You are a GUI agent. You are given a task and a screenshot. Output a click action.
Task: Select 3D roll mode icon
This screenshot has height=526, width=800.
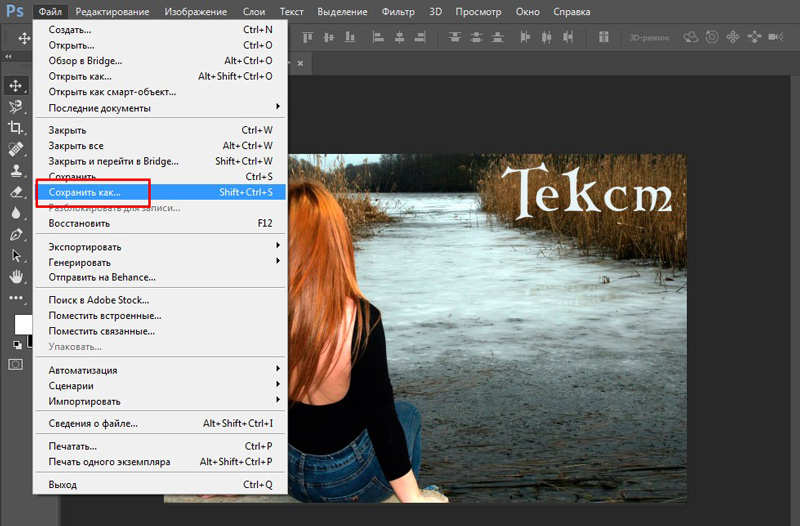(x=712, y=37)
